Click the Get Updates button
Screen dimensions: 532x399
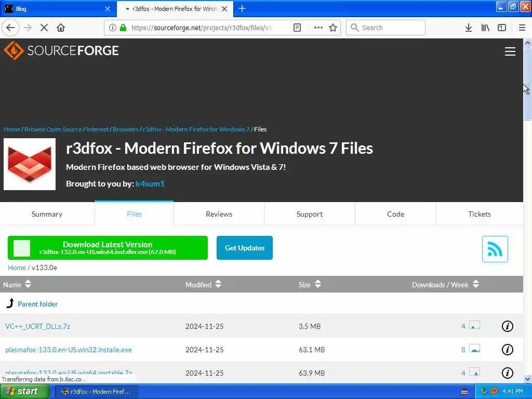(x=244, y=248)
